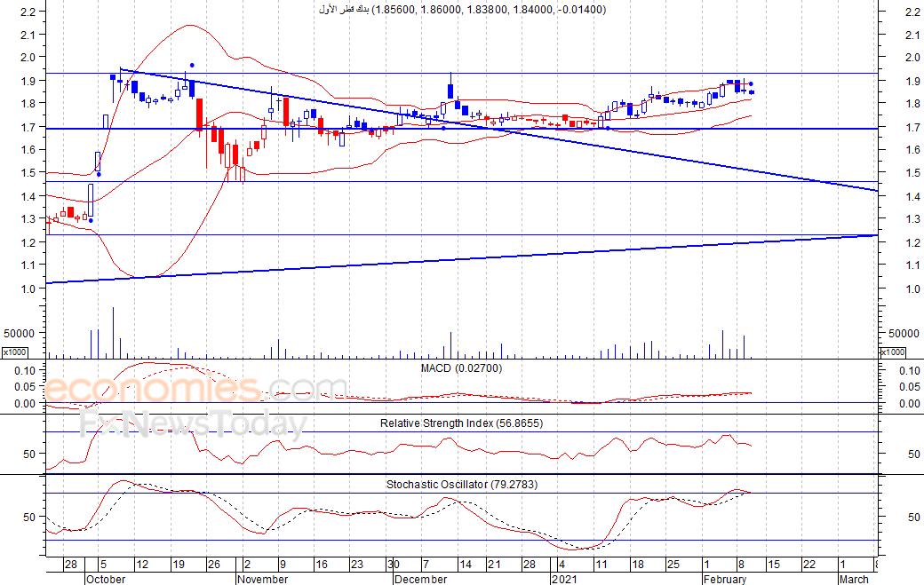
Task: Select the Stochastic Oscillator (79.2783) label
Action: (x=461, y=485)
